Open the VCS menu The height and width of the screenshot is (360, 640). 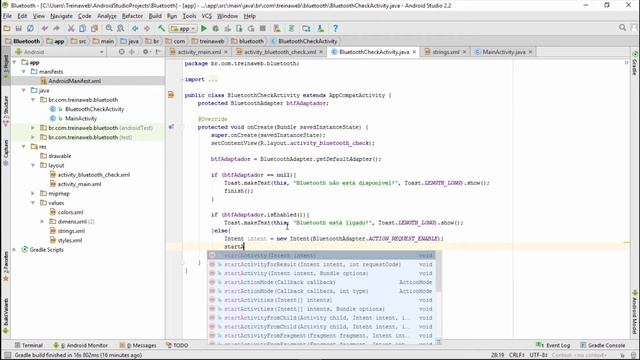click(207, 16)
